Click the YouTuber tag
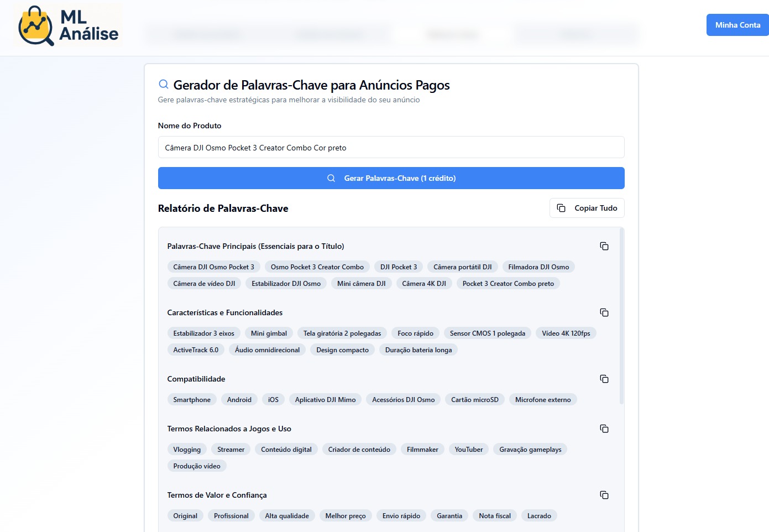The image size is (769, 532). pos(468,450)
